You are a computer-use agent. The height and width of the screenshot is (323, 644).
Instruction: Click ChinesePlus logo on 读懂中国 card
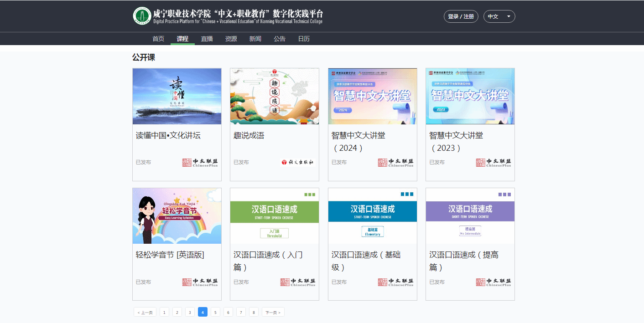(200, 163)
